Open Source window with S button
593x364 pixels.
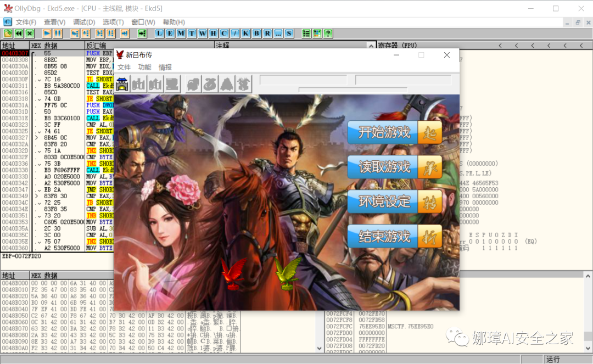click(289, 33)
